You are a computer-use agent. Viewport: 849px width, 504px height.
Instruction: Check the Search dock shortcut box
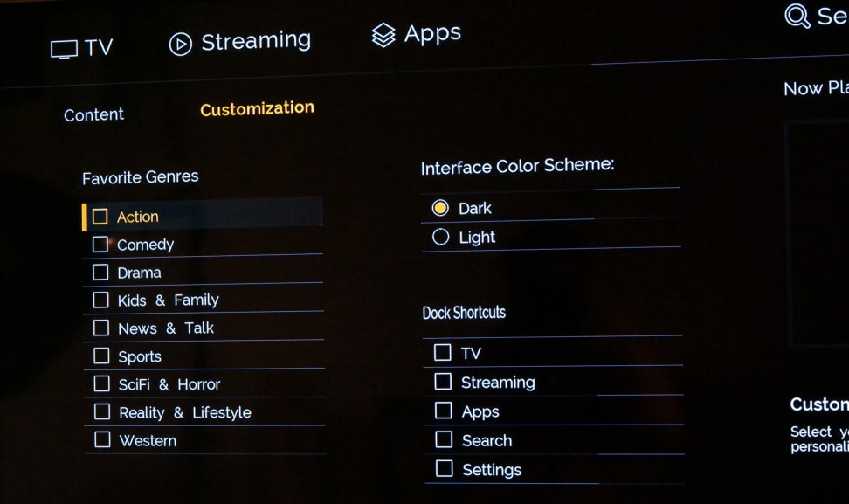pyautogui.click(x=444, y=439)
